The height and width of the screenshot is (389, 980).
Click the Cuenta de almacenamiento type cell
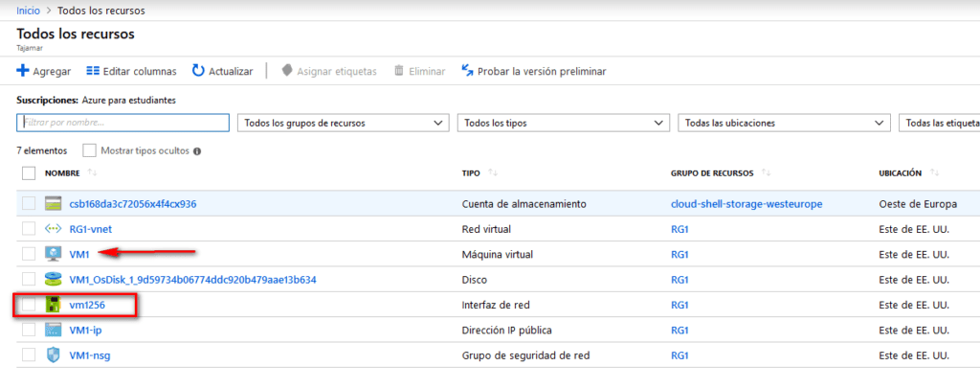pos(523,204)
